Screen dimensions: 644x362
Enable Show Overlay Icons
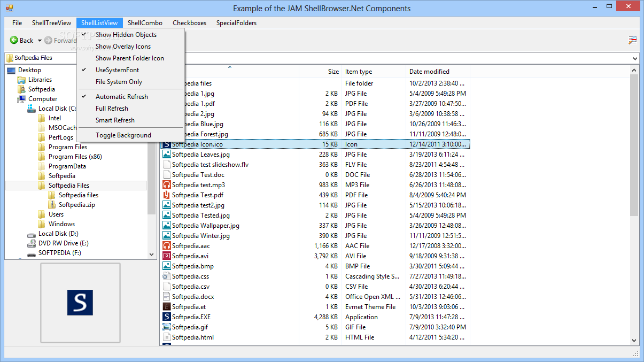tap(131, 47)
